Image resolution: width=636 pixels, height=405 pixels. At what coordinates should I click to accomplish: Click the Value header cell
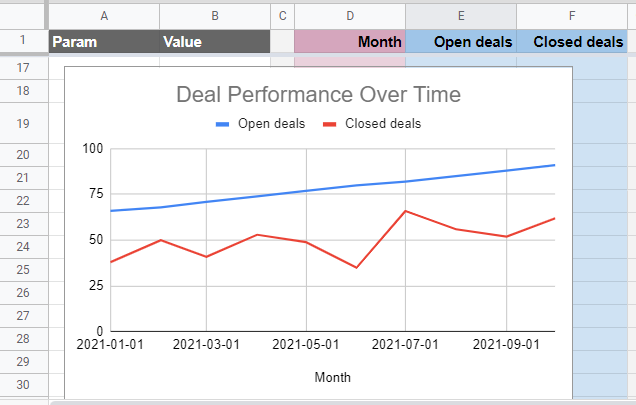(x=215, y=41)
